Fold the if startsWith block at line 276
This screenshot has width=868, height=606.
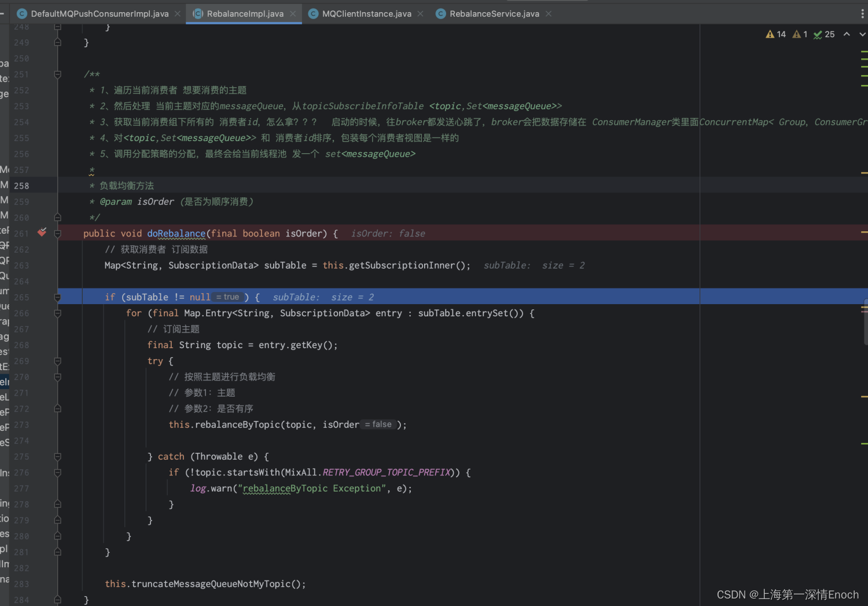(x=57, y=472)
